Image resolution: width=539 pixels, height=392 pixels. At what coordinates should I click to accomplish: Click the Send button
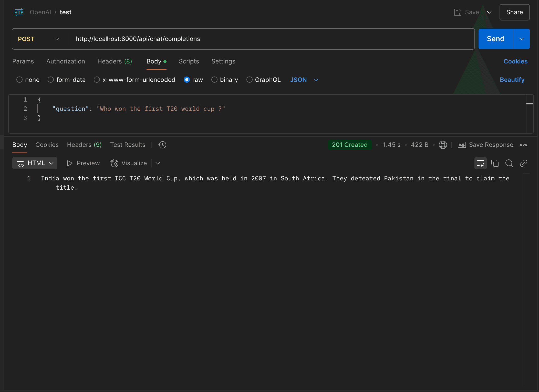click(495, 39)
